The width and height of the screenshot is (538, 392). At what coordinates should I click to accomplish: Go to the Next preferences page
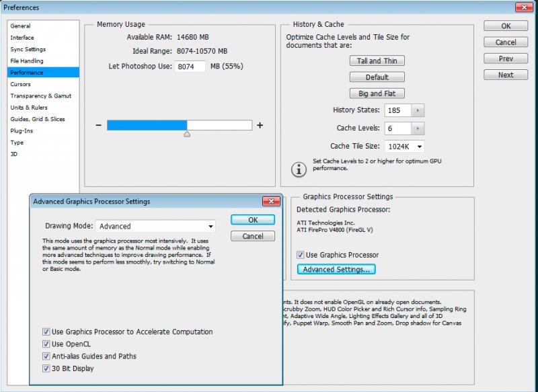coord(506,75)
